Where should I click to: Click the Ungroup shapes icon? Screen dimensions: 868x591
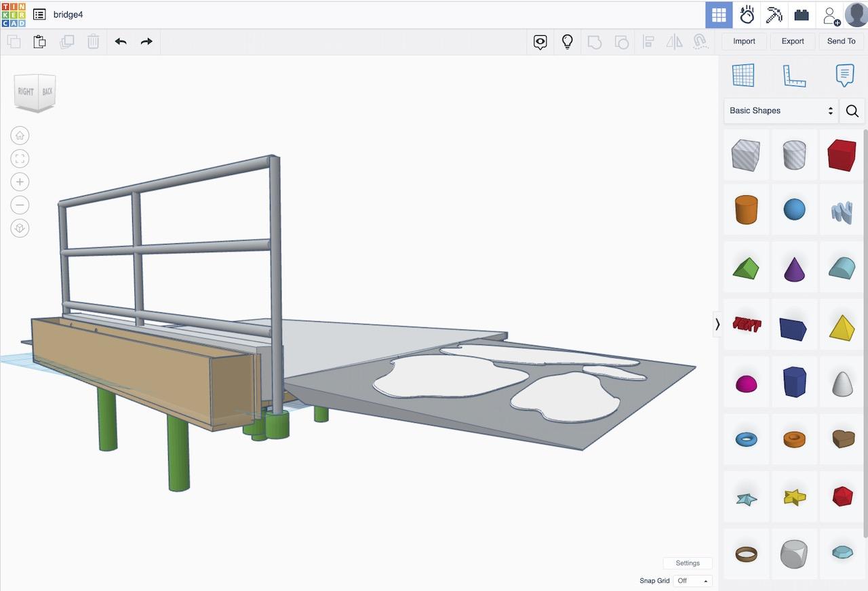pos(621,42)
